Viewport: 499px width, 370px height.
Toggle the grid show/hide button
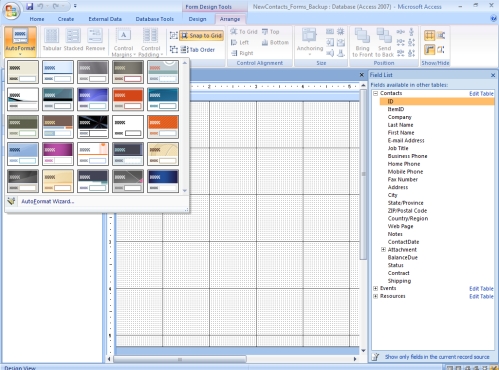pyautogui.click(x=429, y=35)
